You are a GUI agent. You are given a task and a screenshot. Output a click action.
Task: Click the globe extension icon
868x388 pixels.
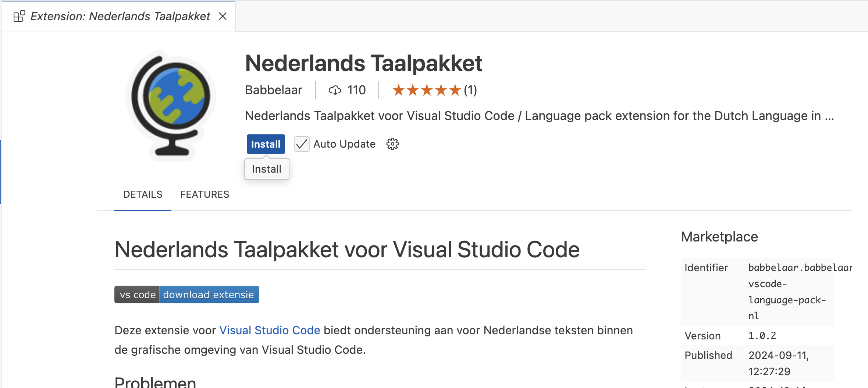click(171, 106)
